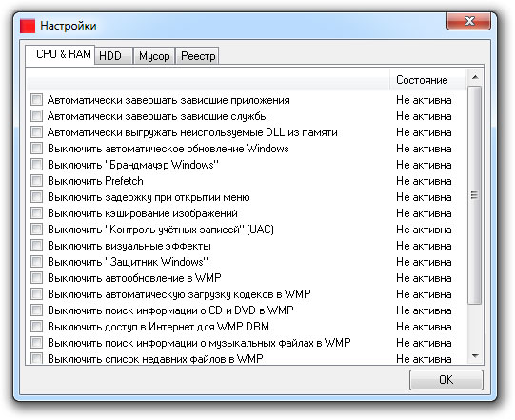Select text "Выключить автообновление в WMP"
This screenshot has height=420, width=515.
(134, 278)
